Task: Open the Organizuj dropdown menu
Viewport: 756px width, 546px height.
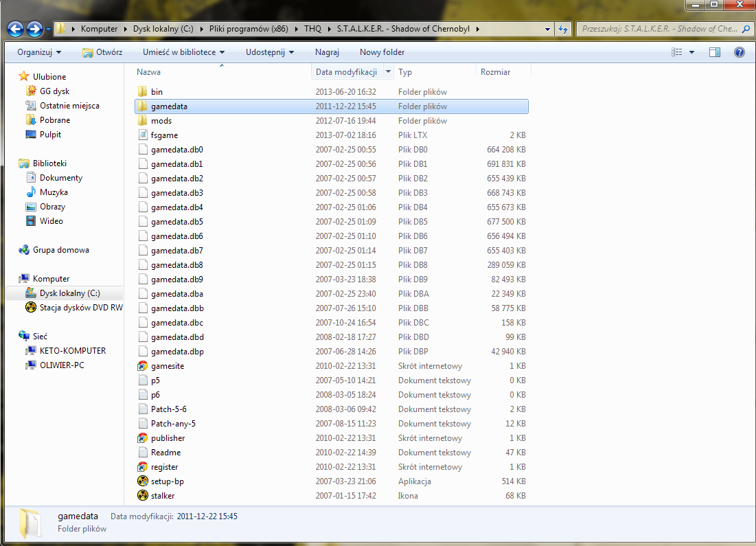Action: (x=39, y=52)
